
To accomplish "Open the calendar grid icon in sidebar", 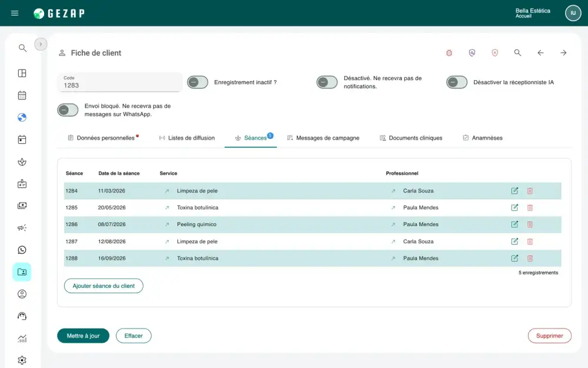I will [22, 95].
